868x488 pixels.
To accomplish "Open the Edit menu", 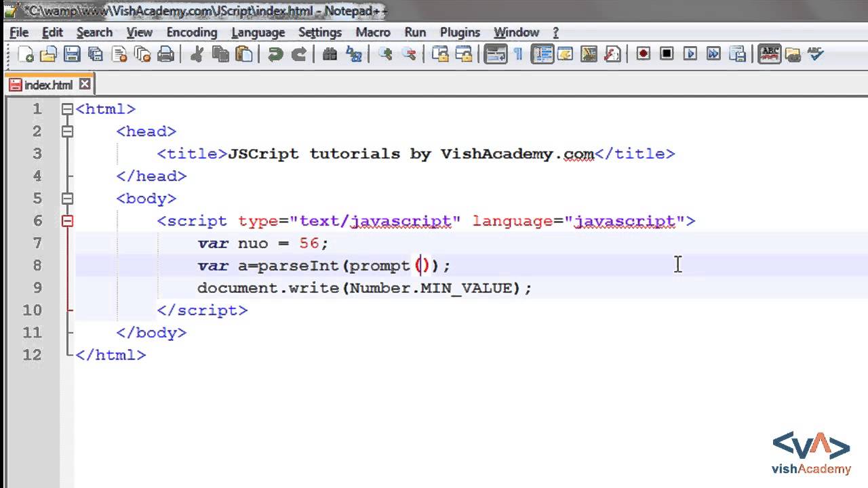I will [x=52, y=32].
